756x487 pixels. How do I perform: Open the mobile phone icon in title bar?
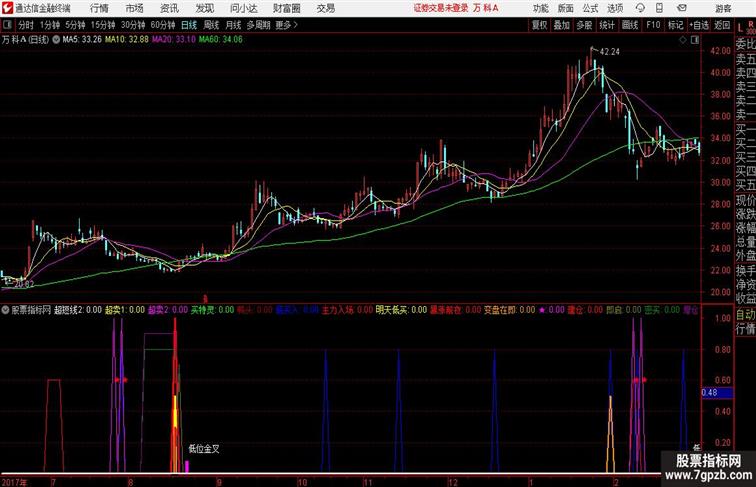click(659, 8)
